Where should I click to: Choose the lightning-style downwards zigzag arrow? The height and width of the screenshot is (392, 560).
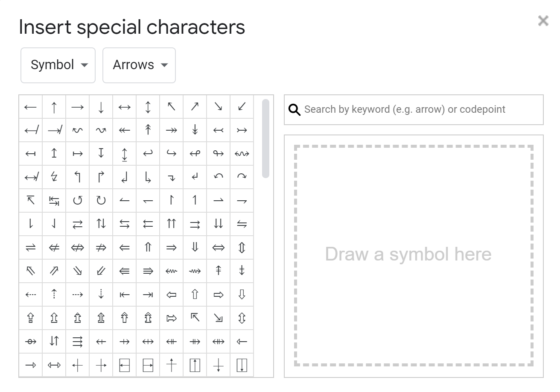[x=54, y=177]
